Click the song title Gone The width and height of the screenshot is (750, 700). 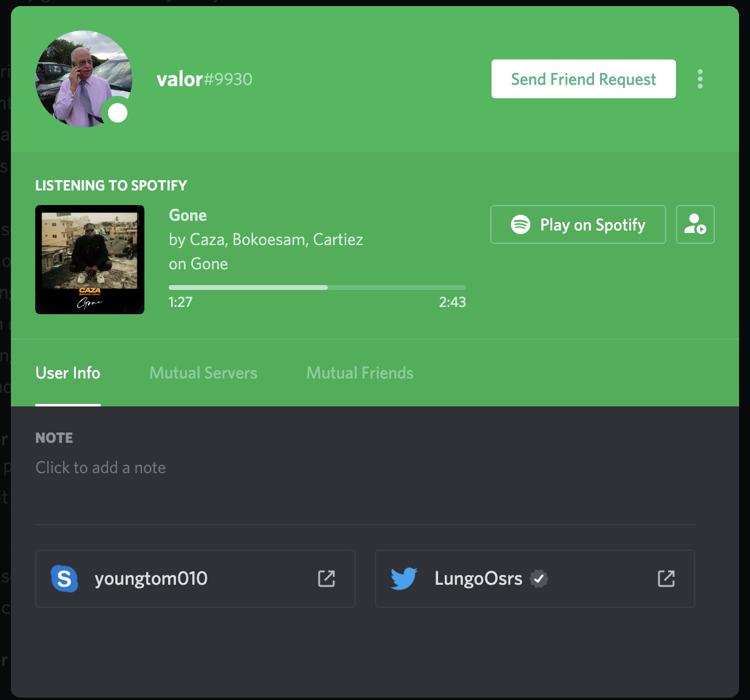(187, 215)
